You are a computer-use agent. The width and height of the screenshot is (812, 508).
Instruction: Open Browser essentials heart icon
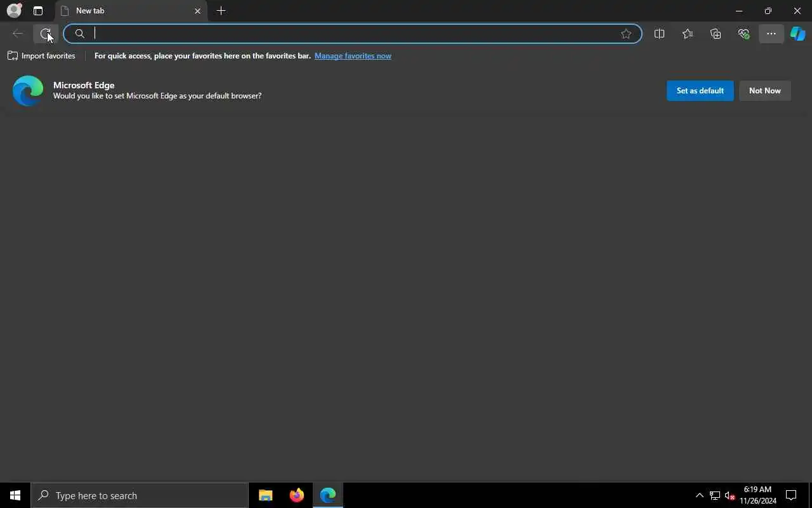tap(743, 34)
